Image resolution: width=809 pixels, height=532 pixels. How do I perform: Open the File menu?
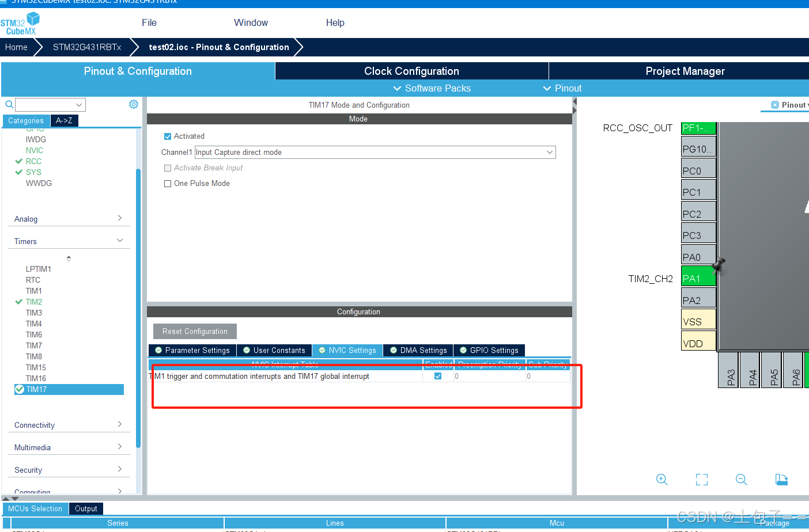tap(149, 22)
